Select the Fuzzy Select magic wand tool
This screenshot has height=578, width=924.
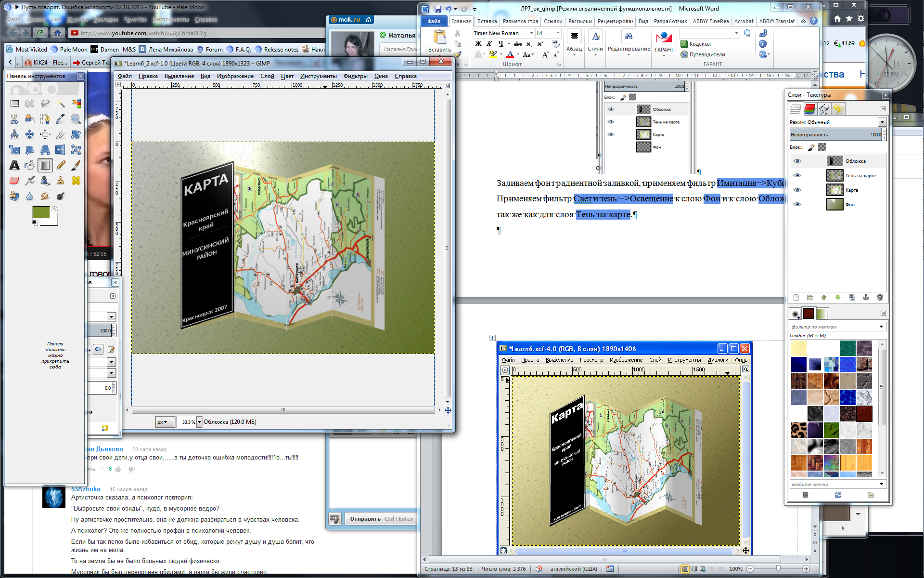[x=61, y=104]
